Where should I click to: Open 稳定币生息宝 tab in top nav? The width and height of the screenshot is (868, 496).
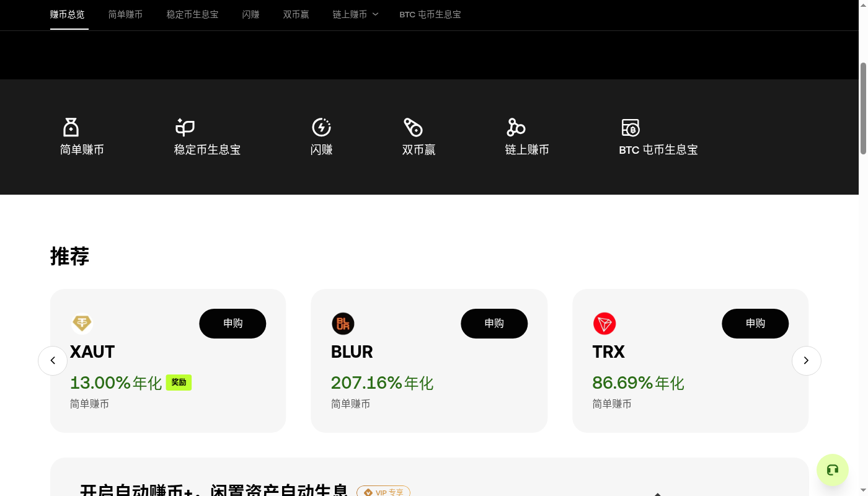click(x=192, y=14)
